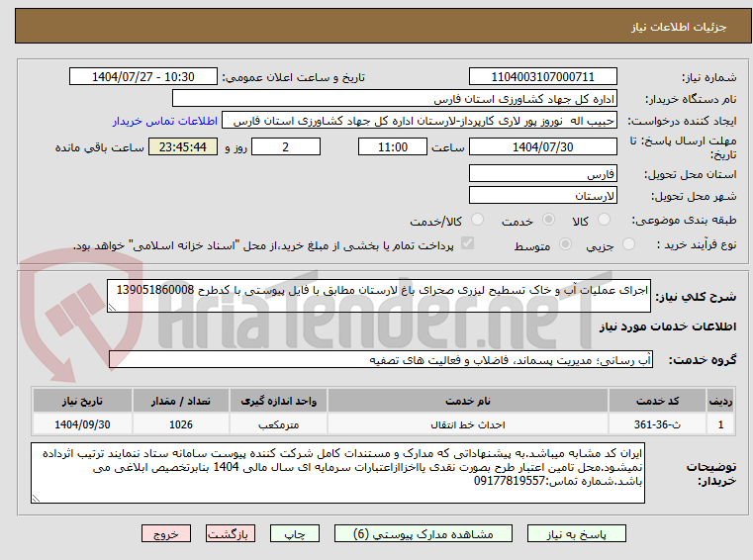
Task: Select the خدمت radio button
Action: pos(548,220)
